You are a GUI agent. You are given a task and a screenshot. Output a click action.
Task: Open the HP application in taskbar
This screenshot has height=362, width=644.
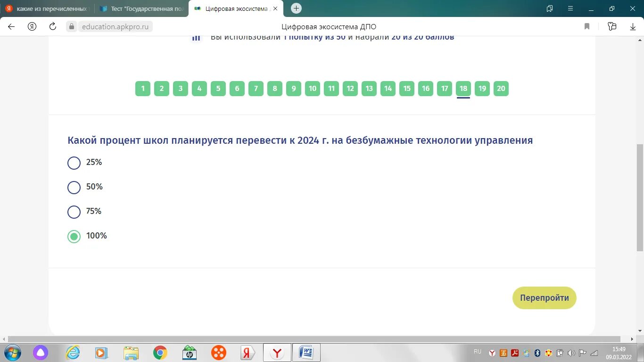[x=189, y=353]
